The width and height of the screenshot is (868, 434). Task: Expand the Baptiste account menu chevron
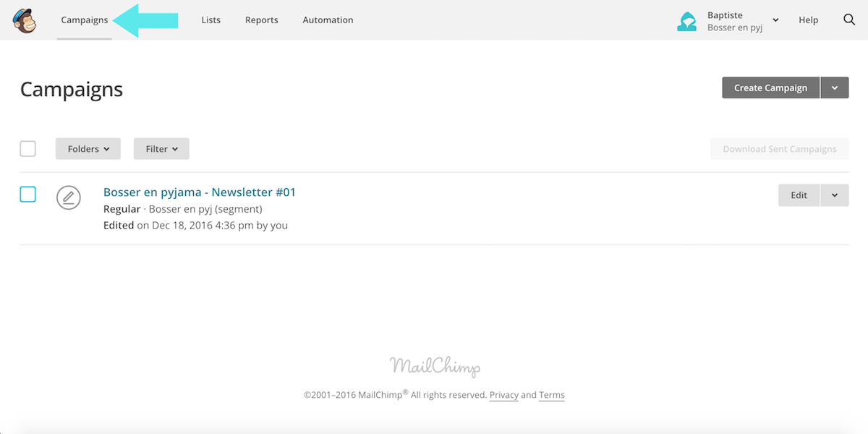tap(775, 20)
